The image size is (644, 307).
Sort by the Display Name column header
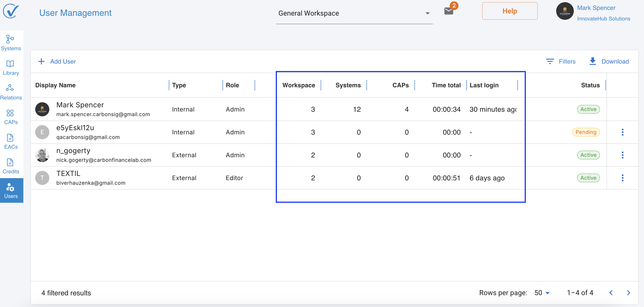(x=55, y=85)
